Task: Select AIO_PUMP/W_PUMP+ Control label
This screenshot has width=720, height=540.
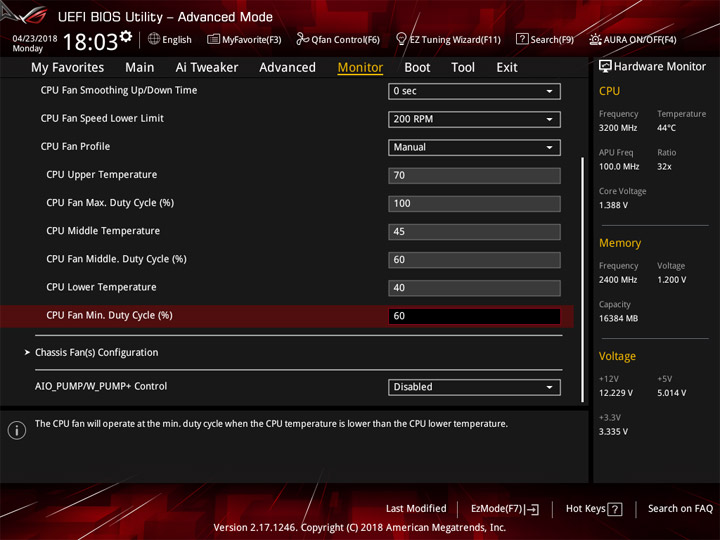Action: pyautogui.click(x=101, y=386)
